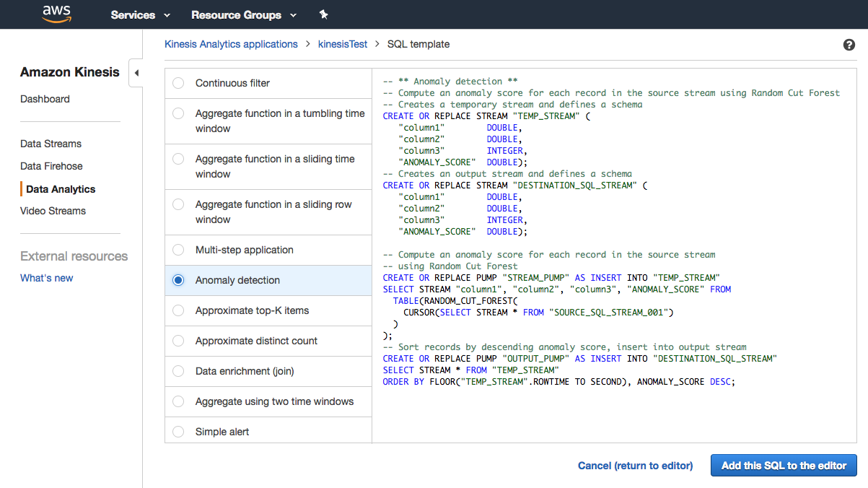Go to Dashboard in sidebar
868x488 pixels.
click(45, 99)
